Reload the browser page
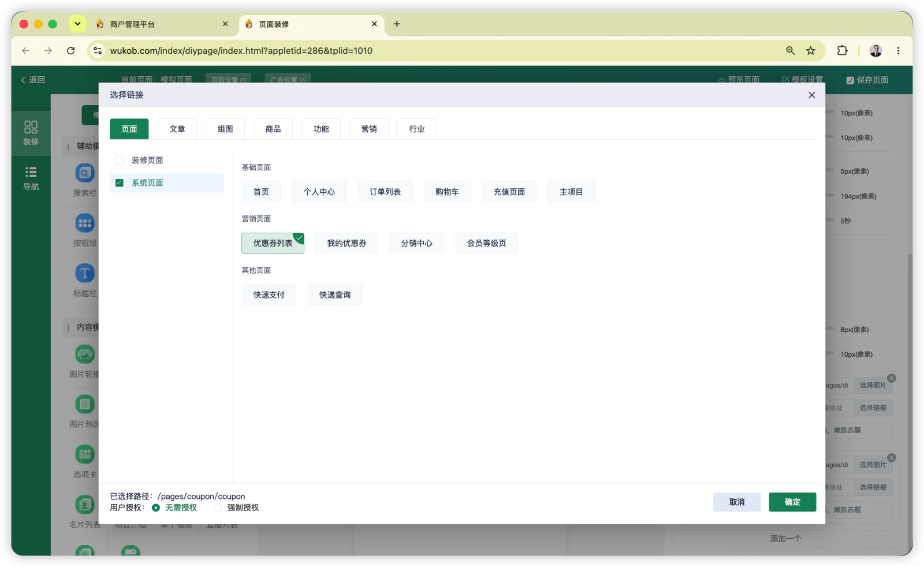924x567 pixels. tap(70, 51)
